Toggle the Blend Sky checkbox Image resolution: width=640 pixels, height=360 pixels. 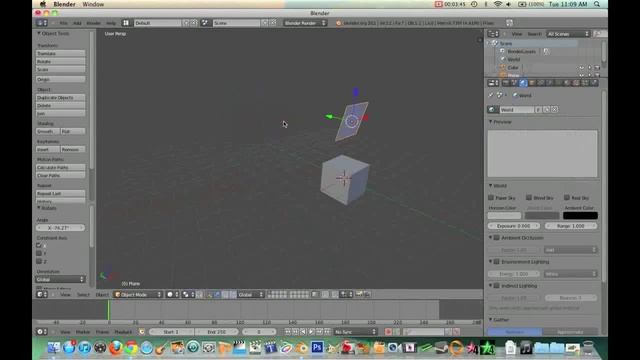529,198
